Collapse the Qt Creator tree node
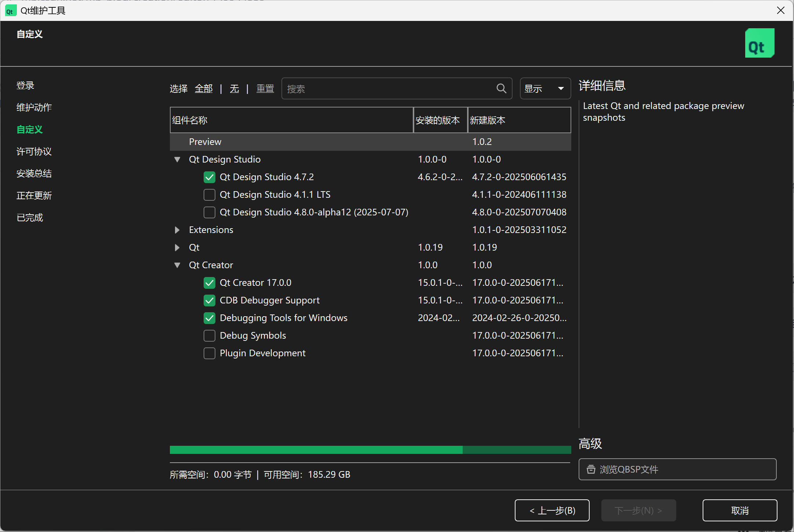 (x=177, y=265)
